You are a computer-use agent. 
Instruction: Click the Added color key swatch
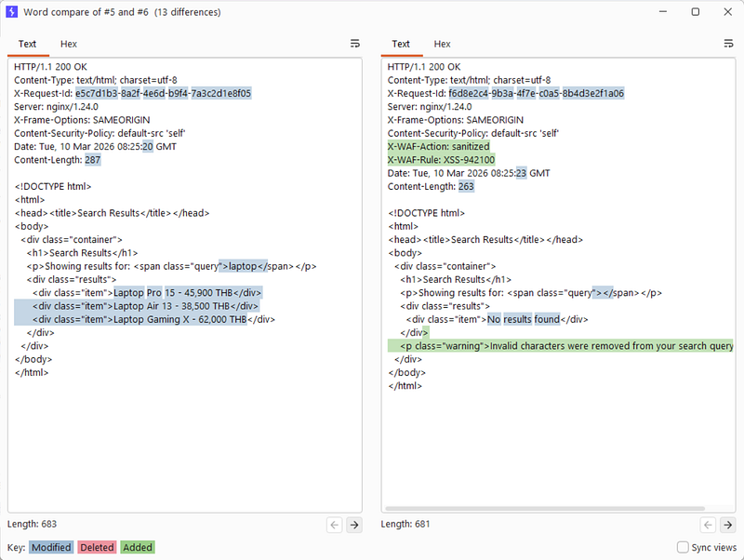138,547
